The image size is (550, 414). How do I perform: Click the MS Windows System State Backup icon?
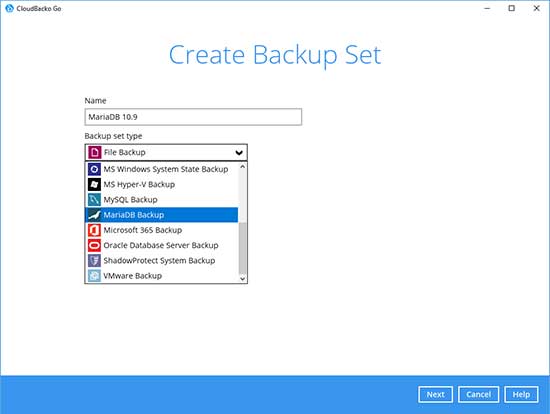(x=94, y=169)
